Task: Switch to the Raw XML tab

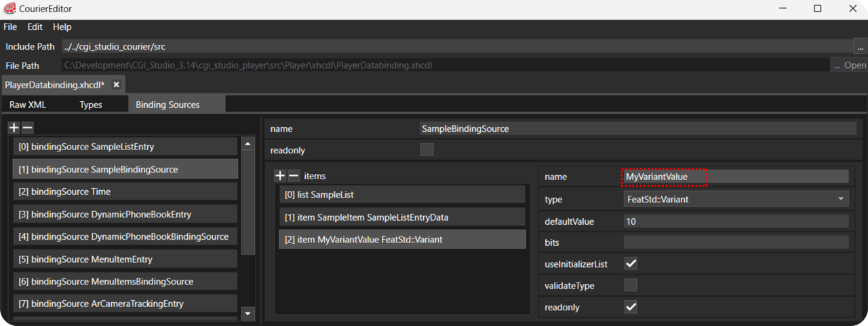Action: point(28,105)
